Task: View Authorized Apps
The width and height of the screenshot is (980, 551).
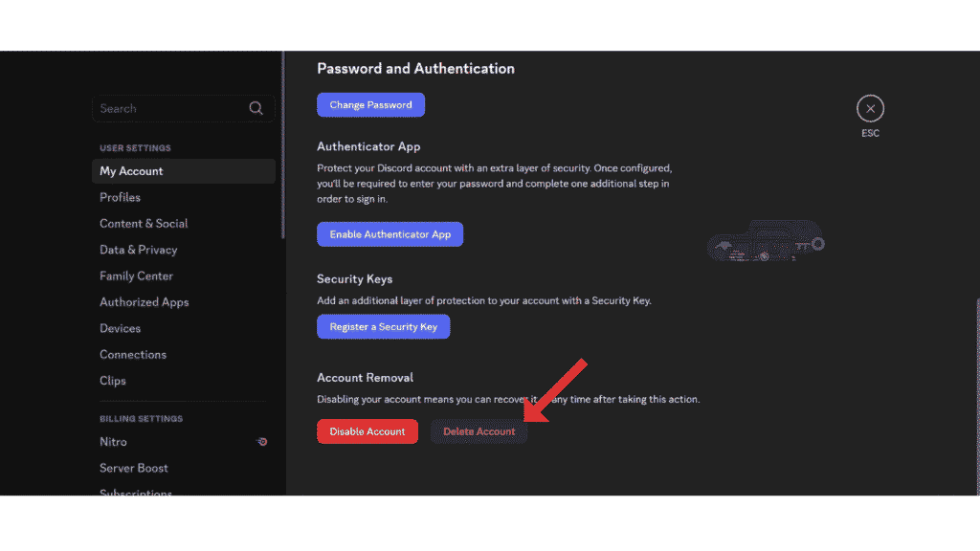Action: coord(145,301)
